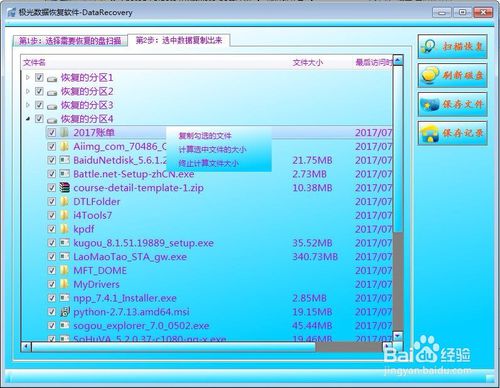Uncheck the DTLFolder checkbox

point(52,201)
